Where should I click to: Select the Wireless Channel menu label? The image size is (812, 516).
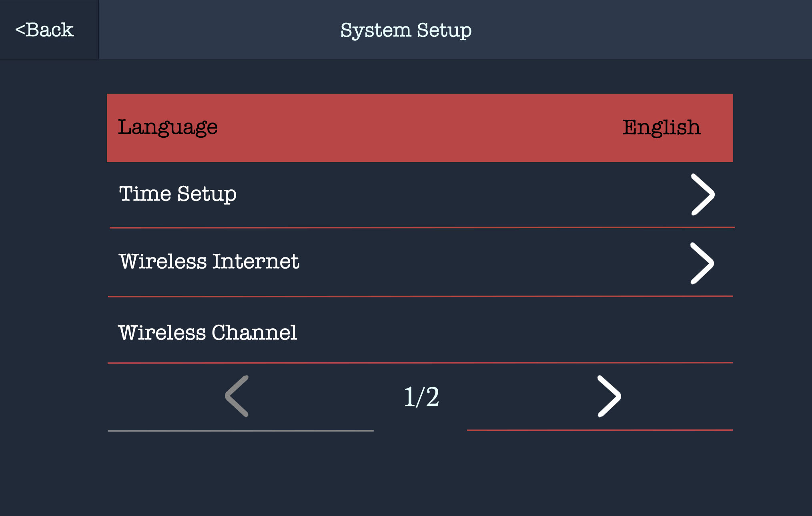point(207,333)
